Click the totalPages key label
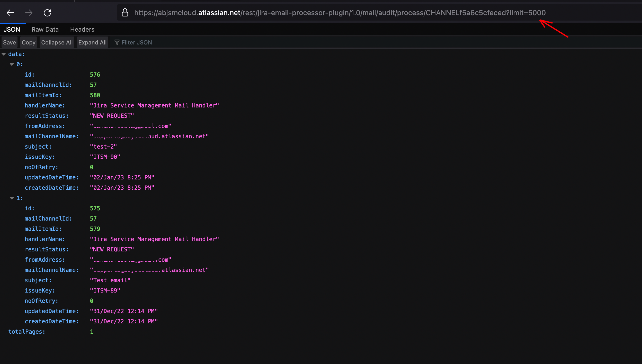The image size is (642, 364). (26, 332)
